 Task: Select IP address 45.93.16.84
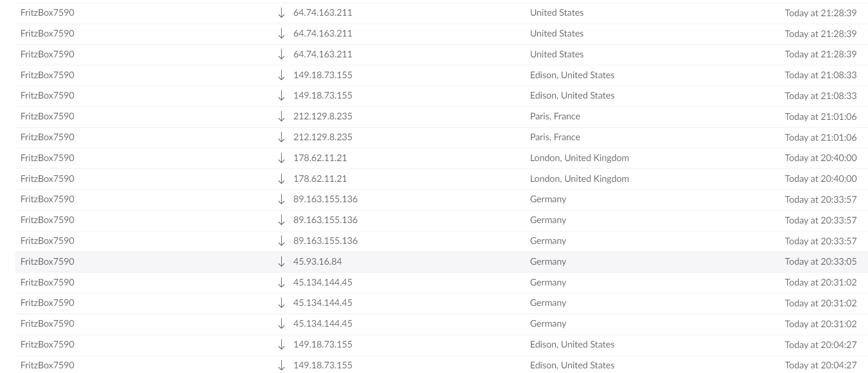point(317,261)
